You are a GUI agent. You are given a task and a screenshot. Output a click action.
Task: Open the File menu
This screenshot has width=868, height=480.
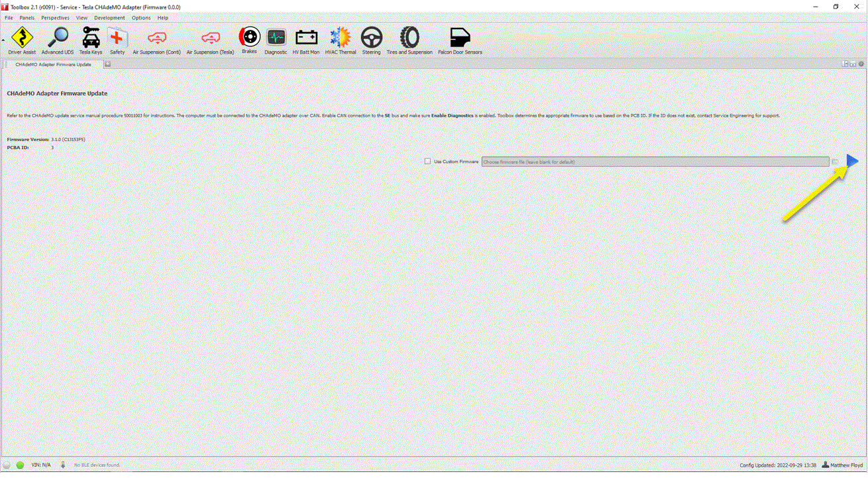point(9,18)
